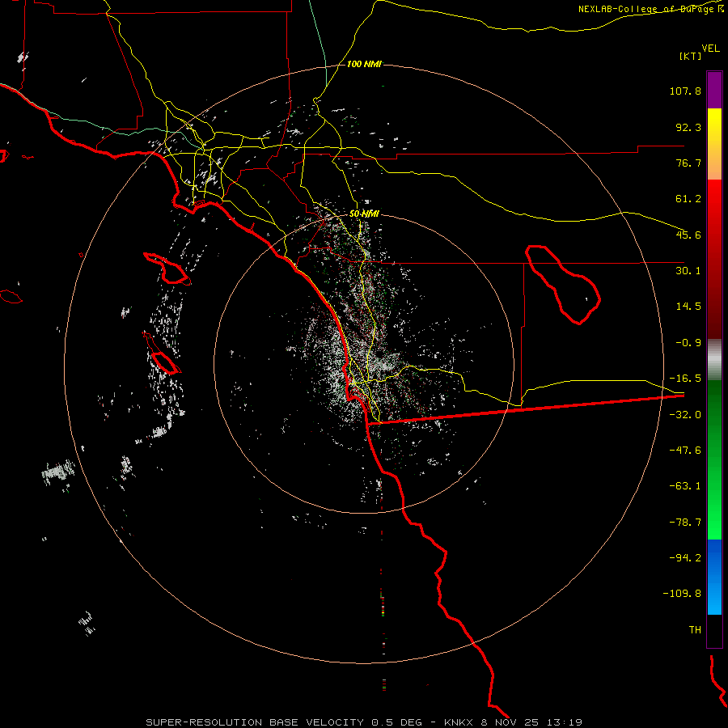Viewport: 728px width, 728px height.
Task: Click the 50 NMI range ring label
Action: tap(364, 214)
